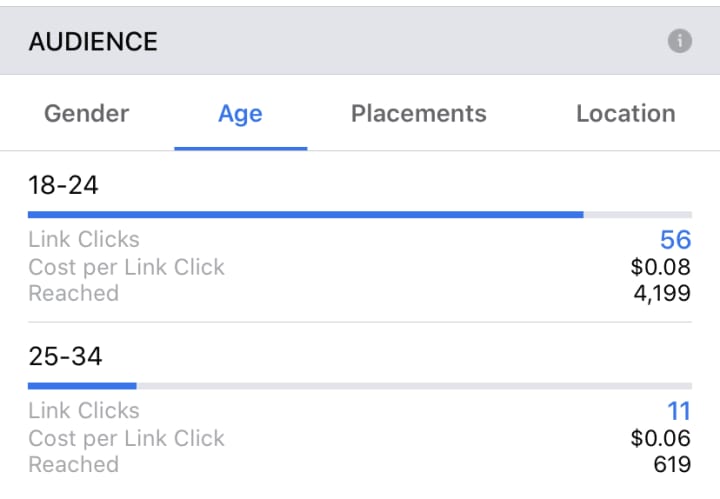Tap the 56 link clicks value
The height and width of the screenshot is (499, 720).
[675, 240]
